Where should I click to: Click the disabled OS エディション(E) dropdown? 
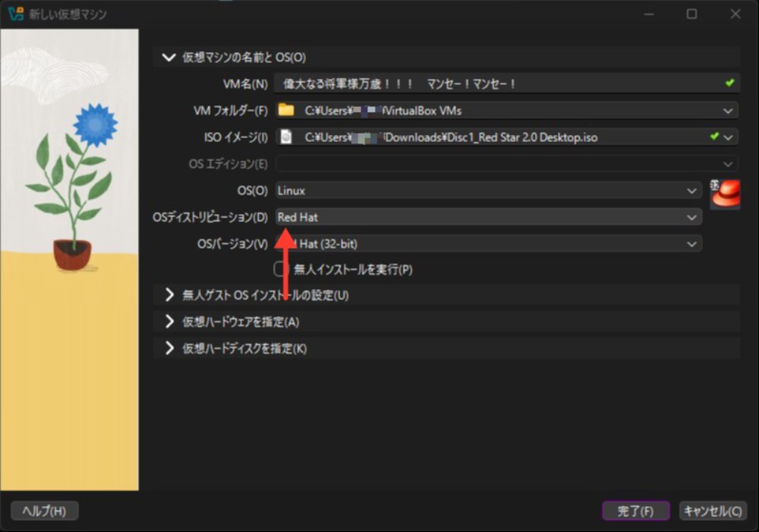(507, 164)
